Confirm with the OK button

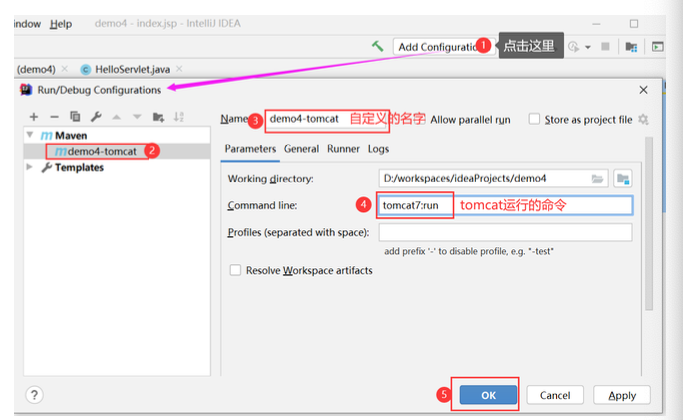click(488, 395)
